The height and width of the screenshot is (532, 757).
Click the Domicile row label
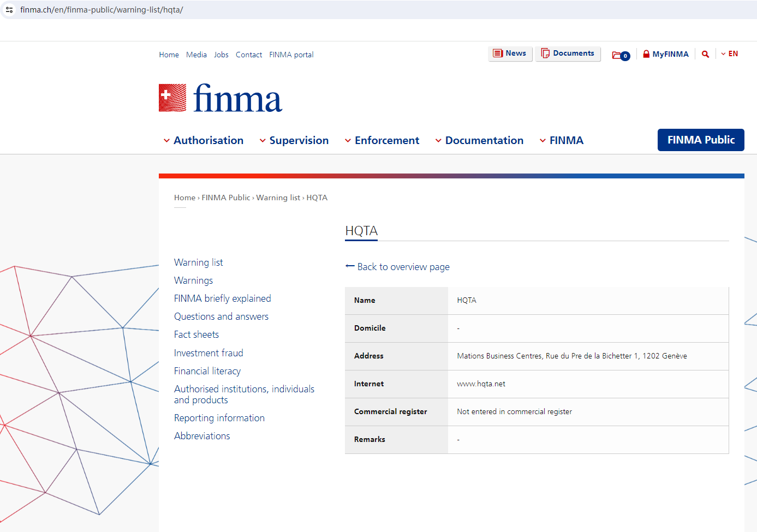click(x=370, y=328)
